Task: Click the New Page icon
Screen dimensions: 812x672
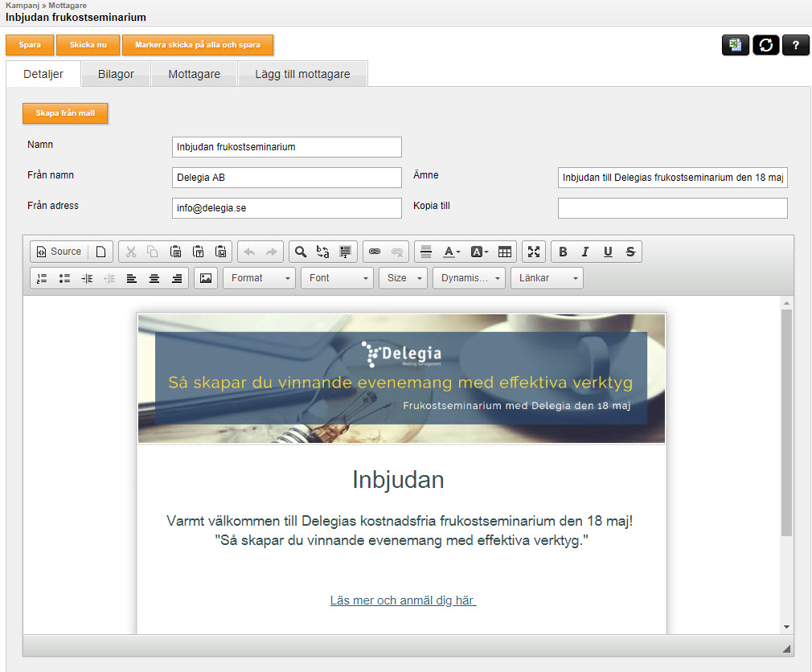Action: click(101, 252)
